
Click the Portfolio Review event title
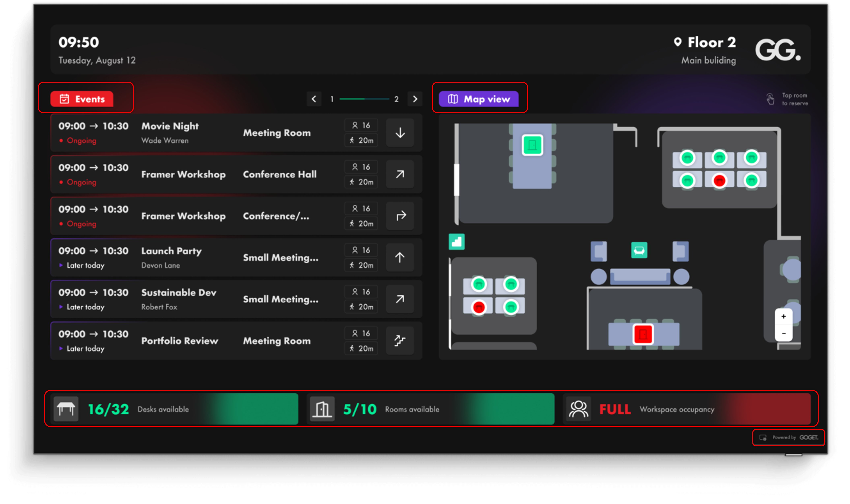(180, 341)
